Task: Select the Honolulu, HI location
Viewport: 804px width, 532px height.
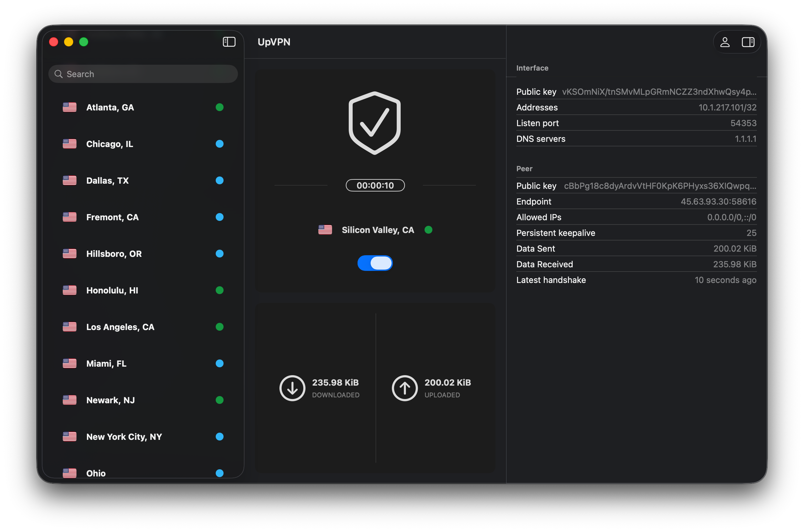Action: pos(143,291)
